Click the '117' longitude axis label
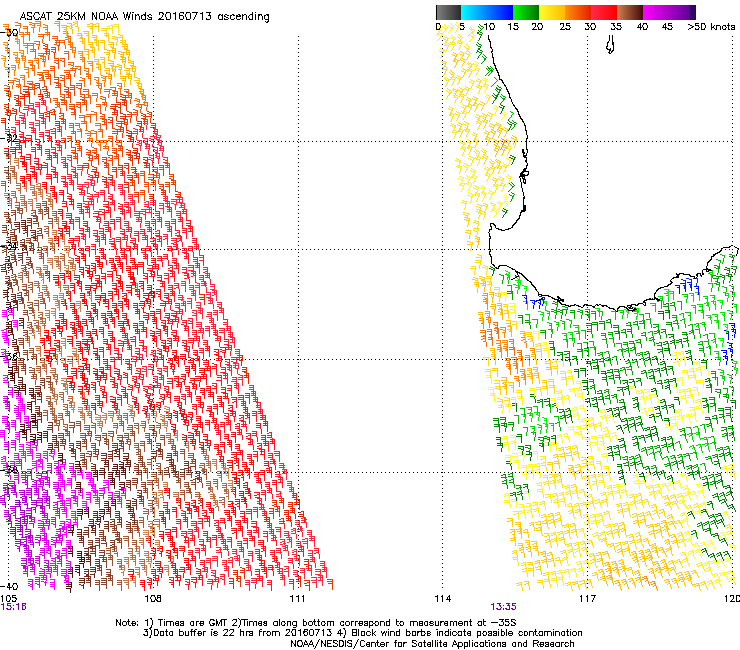 tap(587, 599)
